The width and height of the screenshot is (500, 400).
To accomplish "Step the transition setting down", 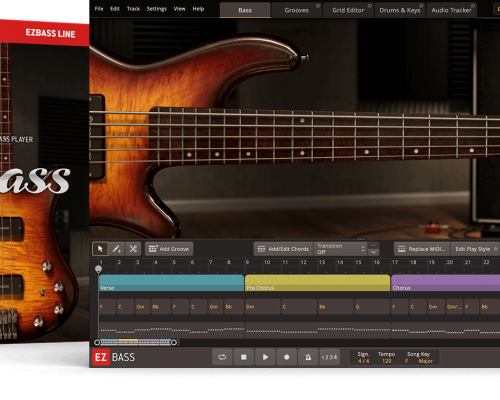I will coord(373,252).
